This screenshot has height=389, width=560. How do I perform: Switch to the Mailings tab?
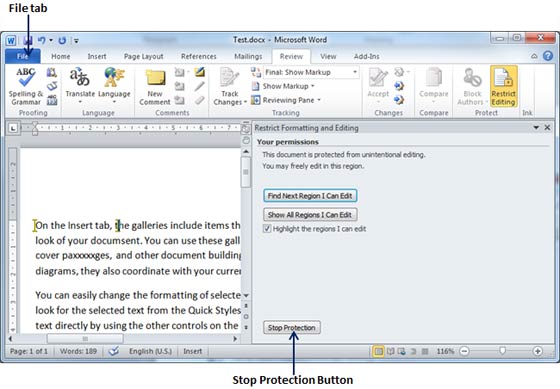click(248, 56)
